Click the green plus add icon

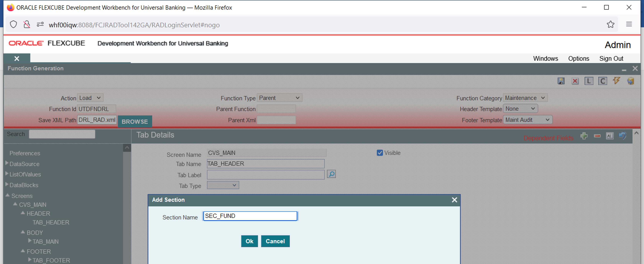coord(584,136)
